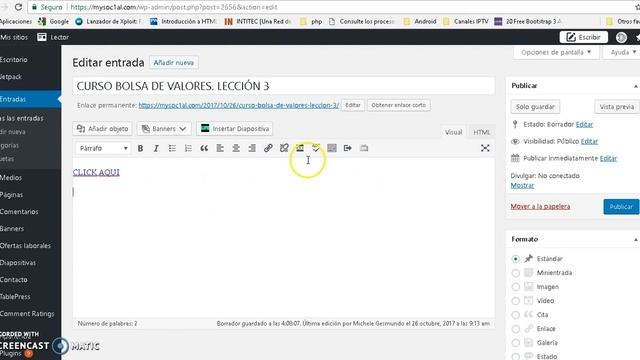Click the Añadir objeto media button
640x360 pixels.
point(102,129)
